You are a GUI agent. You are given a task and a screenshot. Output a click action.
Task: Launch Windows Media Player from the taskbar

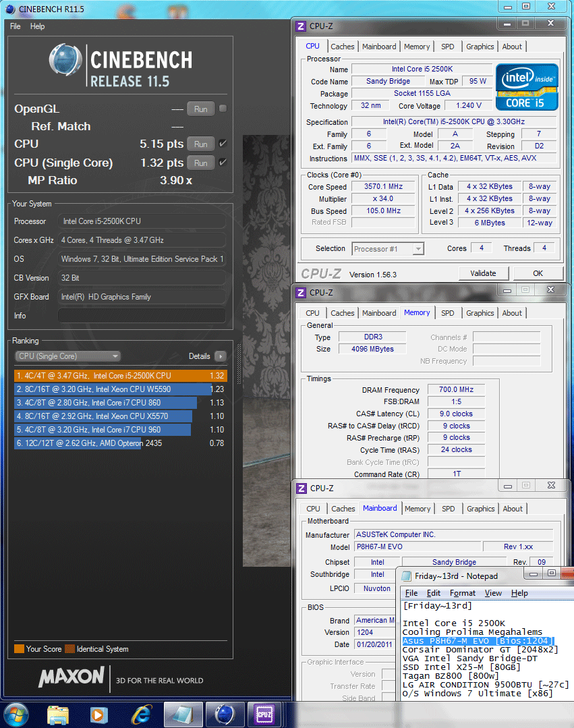pyautogui.click(x=98, y=715)
